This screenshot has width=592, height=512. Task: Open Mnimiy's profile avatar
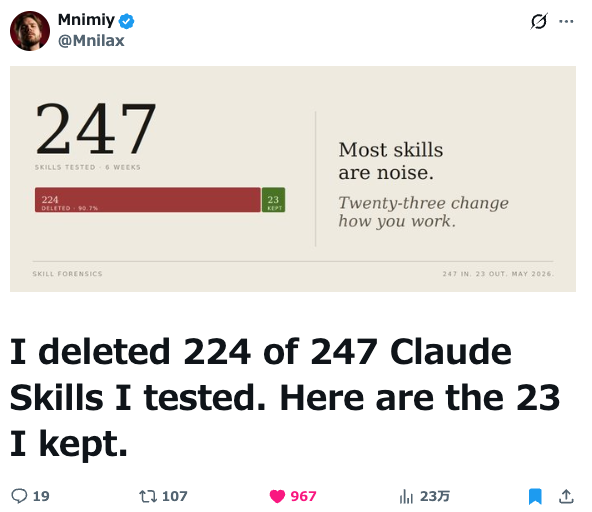30,31
